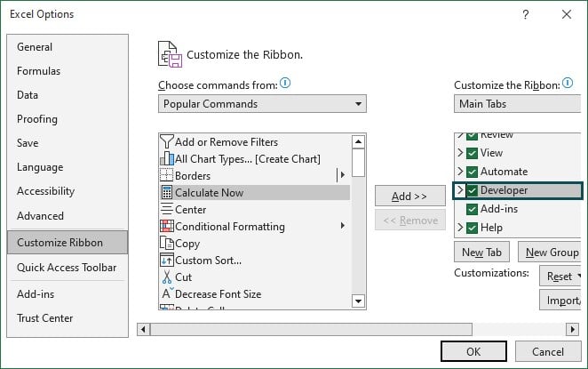Click horizontal scrollbar right arrow
Screen dimensions: 588x369
[572, 329]
